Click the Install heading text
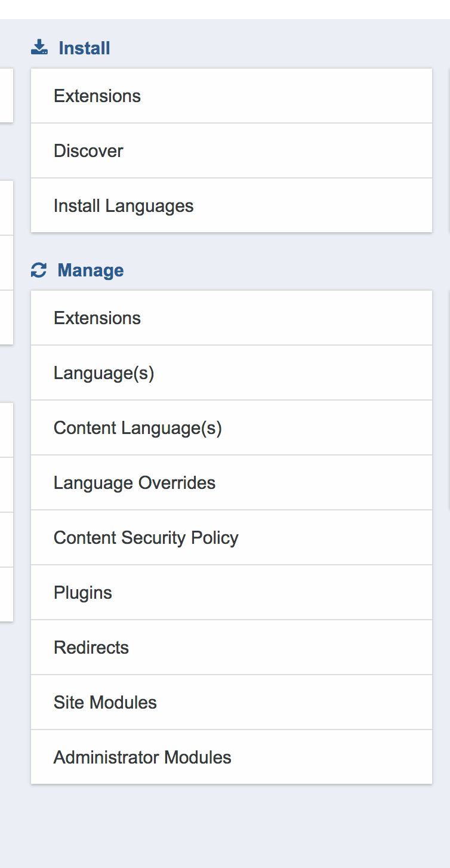This screenshot has height=868, width=450. [84, 48]
